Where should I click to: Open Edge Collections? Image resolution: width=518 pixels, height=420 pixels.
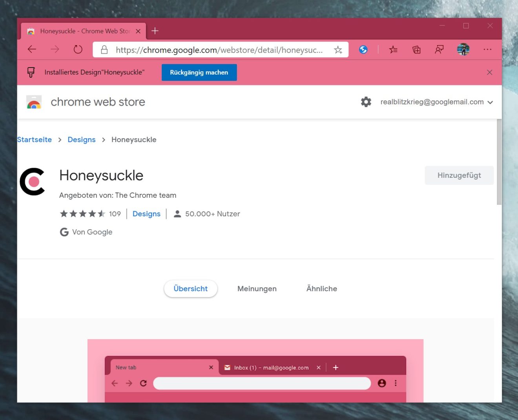point(416,49)
